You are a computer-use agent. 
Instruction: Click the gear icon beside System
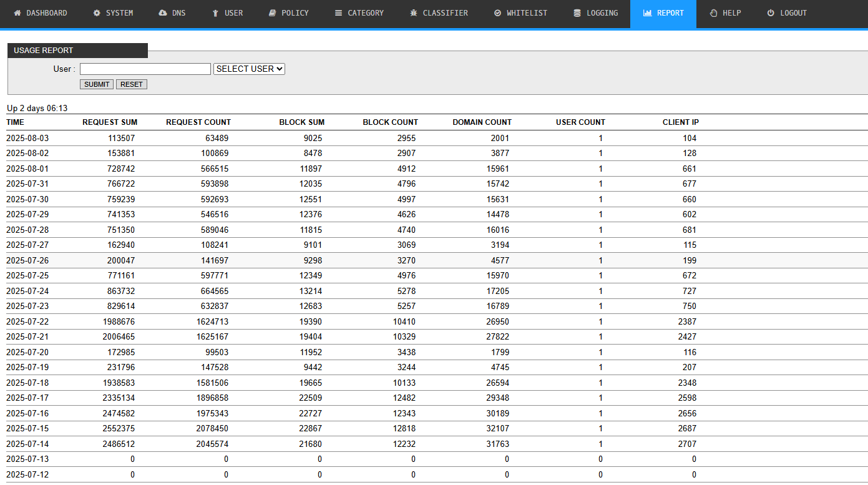click(x=97, y=13)
